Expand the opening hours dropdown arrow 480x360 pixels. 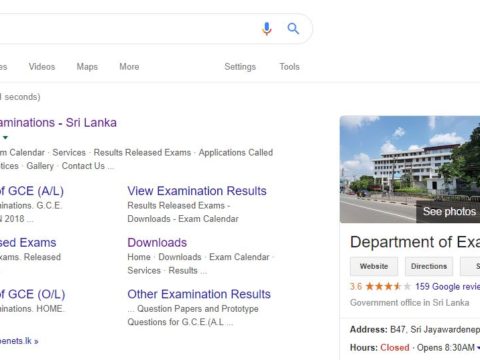(x=478, y=348)
